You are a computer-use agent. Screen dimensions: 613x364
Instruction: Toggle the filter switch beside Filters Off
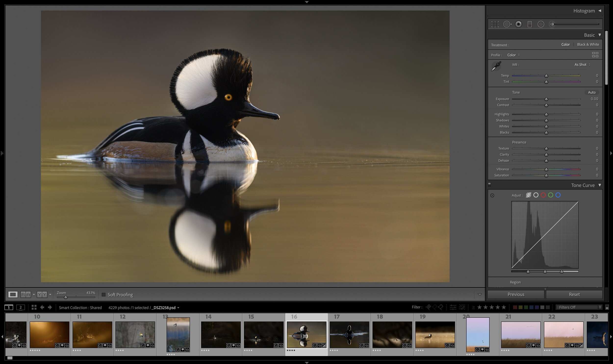click(607, 307)
